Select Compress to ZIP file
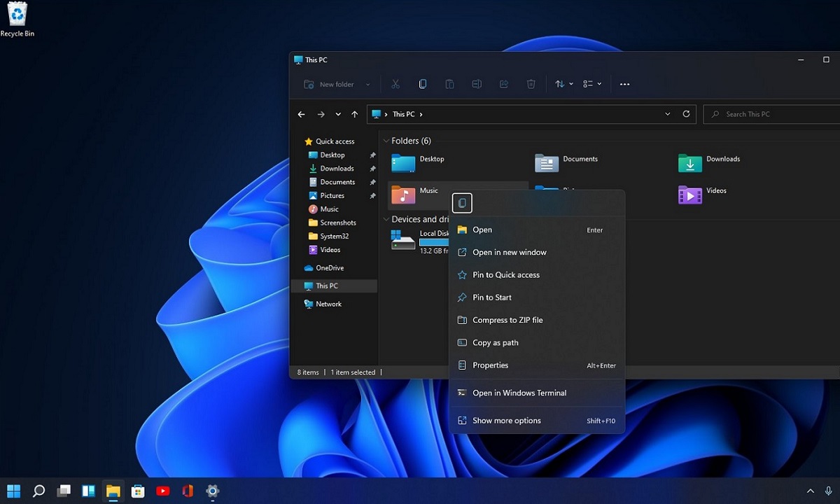This screenshot has width=840, height=504. coord(507,320)
